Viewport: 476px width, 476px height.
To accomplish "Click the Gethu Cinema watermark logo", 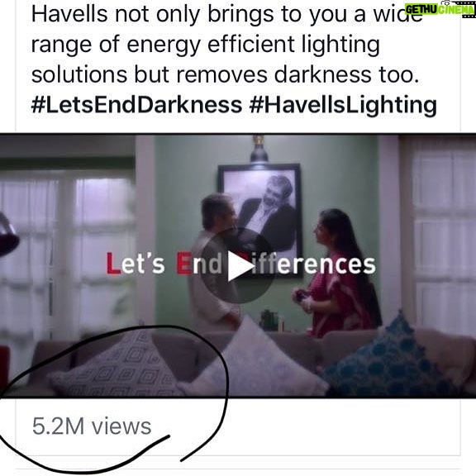I will pos(440,9).
